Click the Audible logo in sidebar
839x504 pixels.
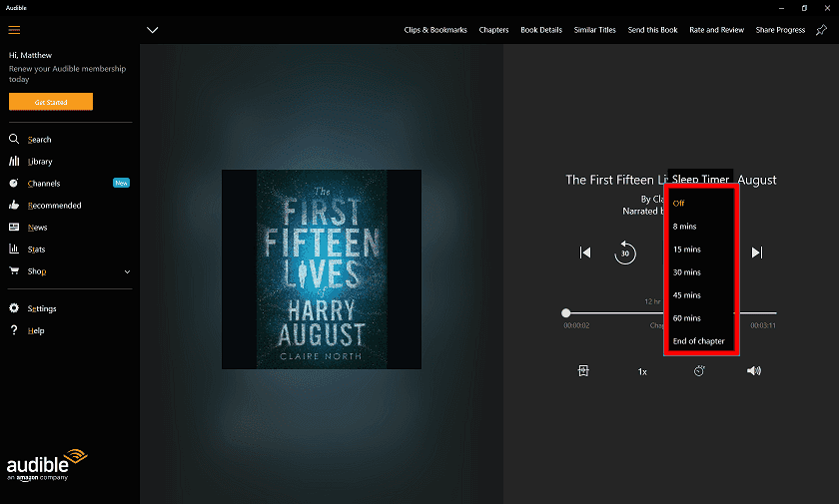[x=47, y=465]
